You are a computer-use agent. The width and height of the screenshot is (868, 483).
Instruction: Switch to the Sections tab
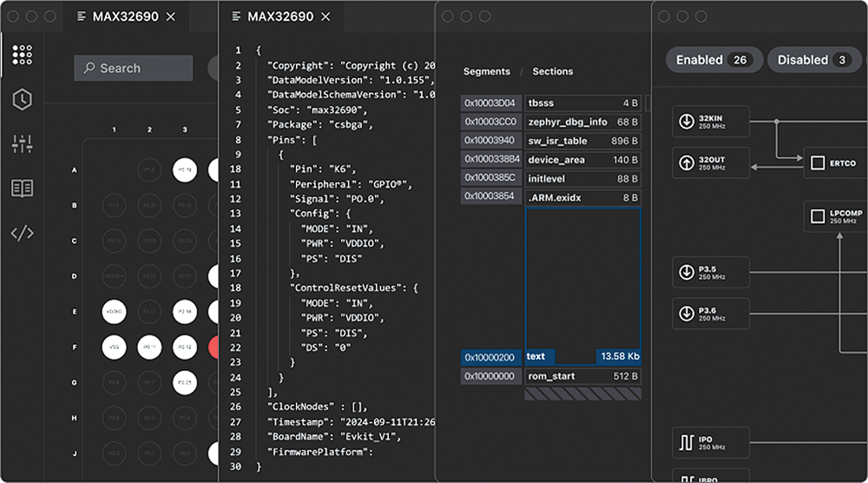coord(552,71)
